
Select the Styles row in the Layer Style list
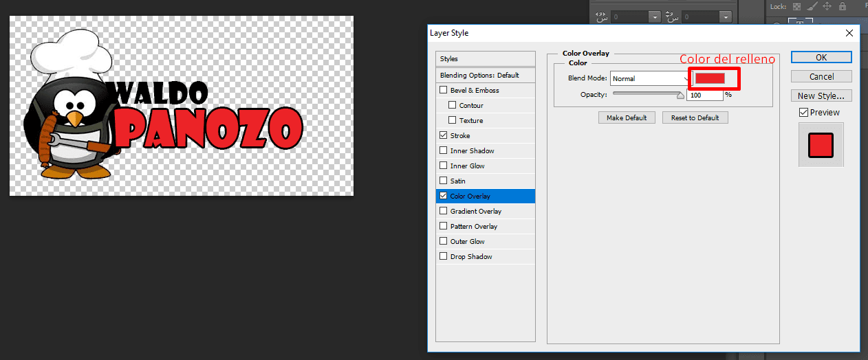tap(486, 58)
